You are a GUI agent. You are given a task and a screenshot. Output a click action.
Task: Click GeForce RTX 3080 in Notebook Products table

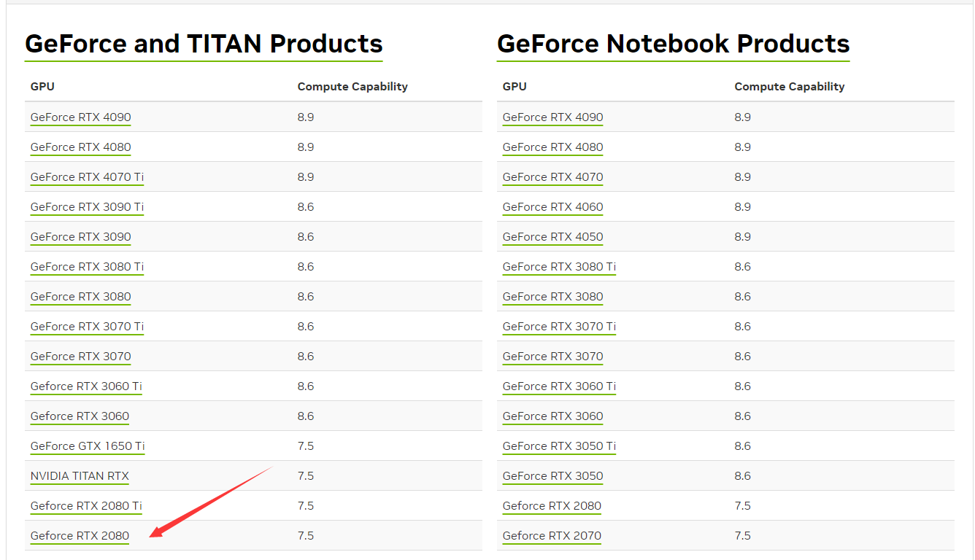pos(553,297)
